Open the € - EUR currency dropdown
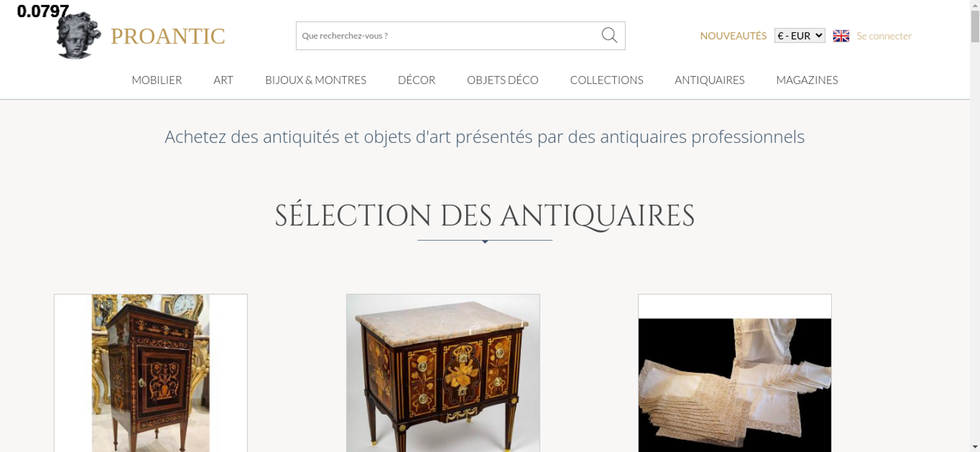980x452 pixels. [x=800, y=36]
